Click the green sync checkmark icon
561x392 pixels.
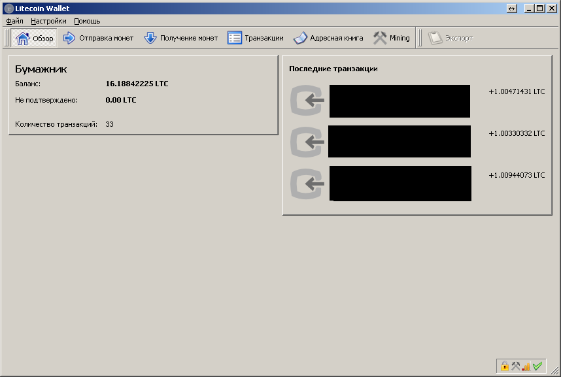coord(537,367)
